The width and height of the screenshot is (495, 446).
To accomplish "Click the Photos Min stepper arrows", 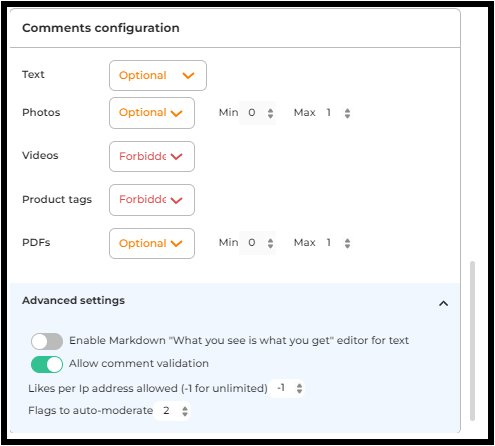I will point(270,113).
